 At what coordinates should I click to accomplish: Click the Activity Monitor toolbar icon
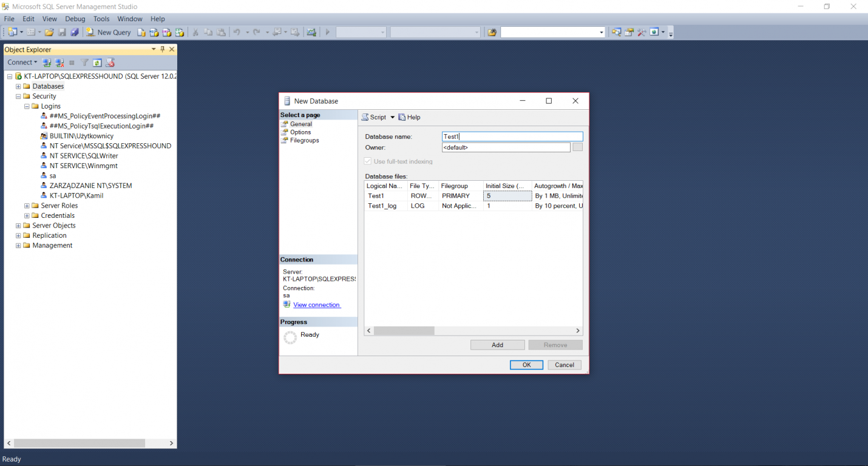(x=311, y=32)
